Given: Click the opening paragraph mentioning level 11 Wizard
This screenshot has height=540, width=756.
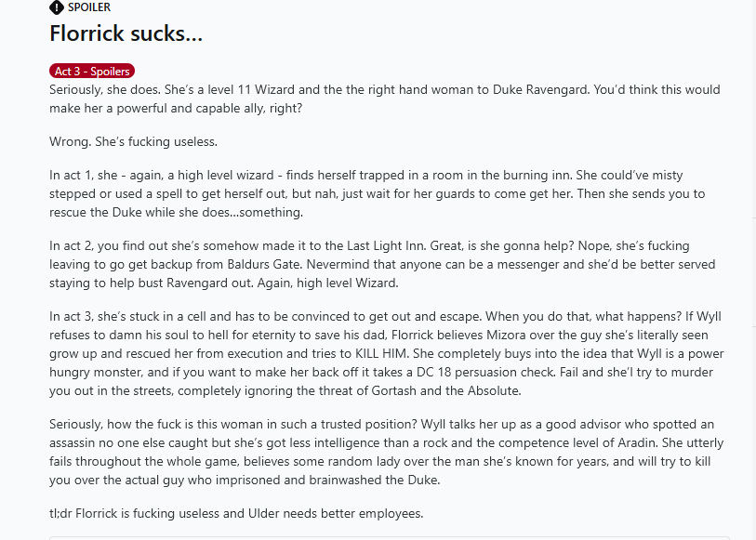Looking at the screenshot, I should [x=385, y=99].
